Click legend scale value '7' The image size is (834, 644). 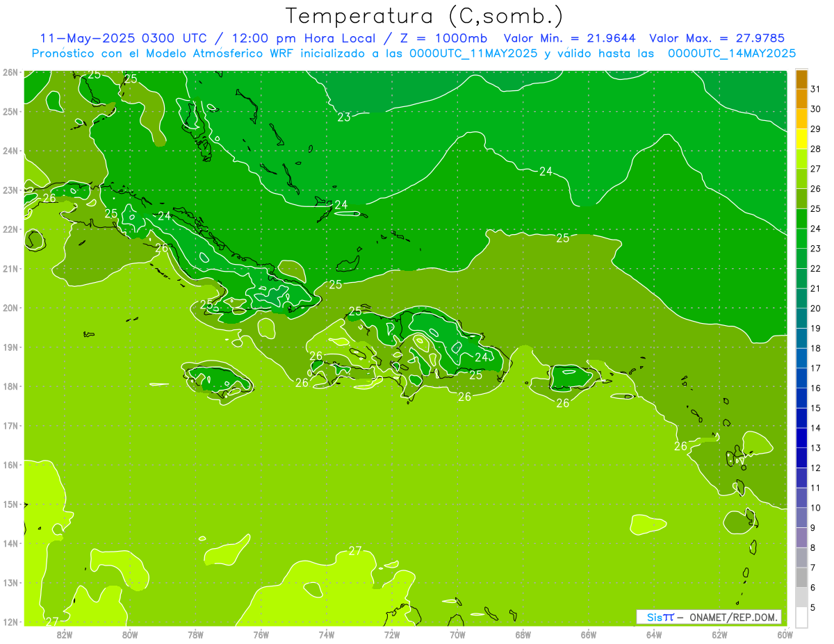point(814,568)
